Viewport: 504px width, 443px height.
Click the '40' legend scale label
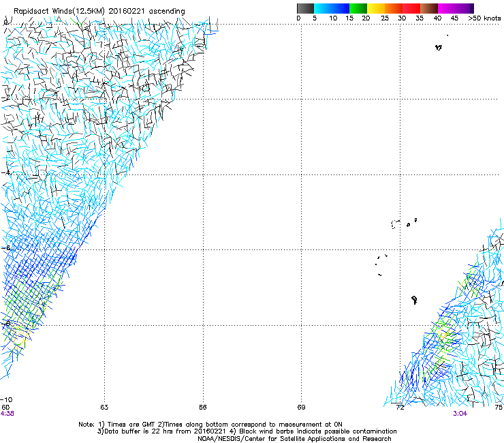437,18
